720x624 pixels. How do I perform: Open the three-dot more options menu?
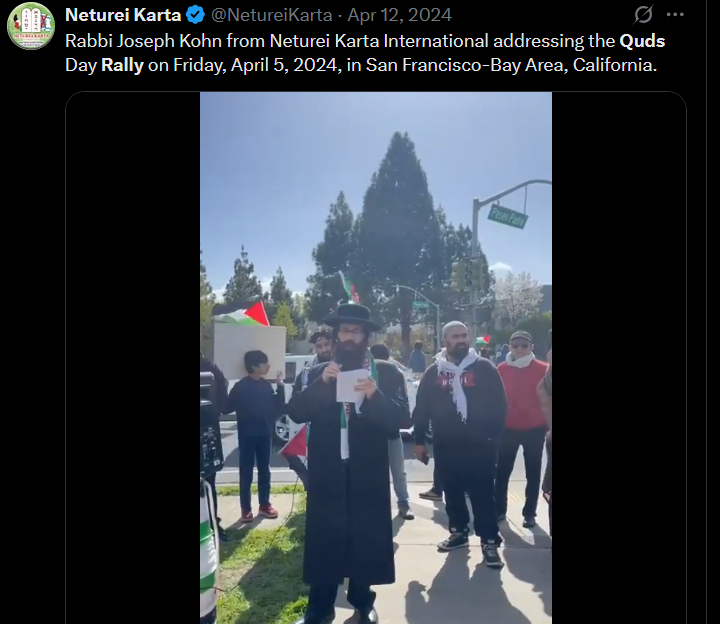(675, 15)
